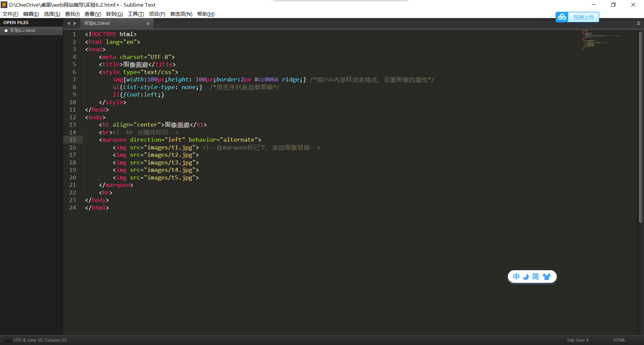Viewport: 644px width, 345px height.
Task: Open the 文件(F) menu
Action: pyautogui.click(x=10, y=14)
